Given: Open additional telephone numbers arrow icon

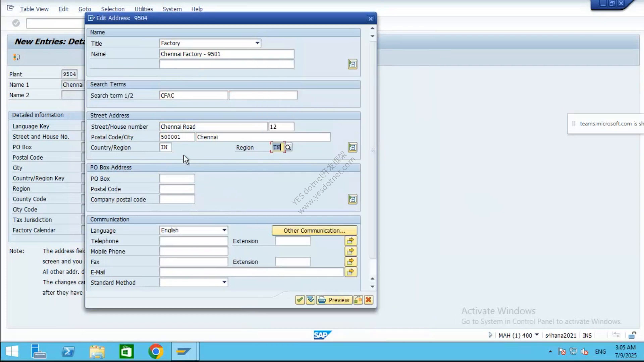Looking at the screenshot, I should 351,241.
